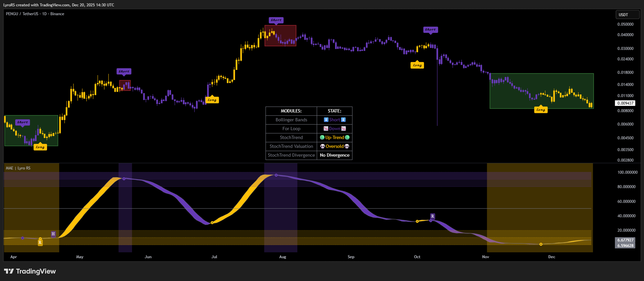Click the current price tag 0.009437
644x281 pixels.
[x=625, y=103]
